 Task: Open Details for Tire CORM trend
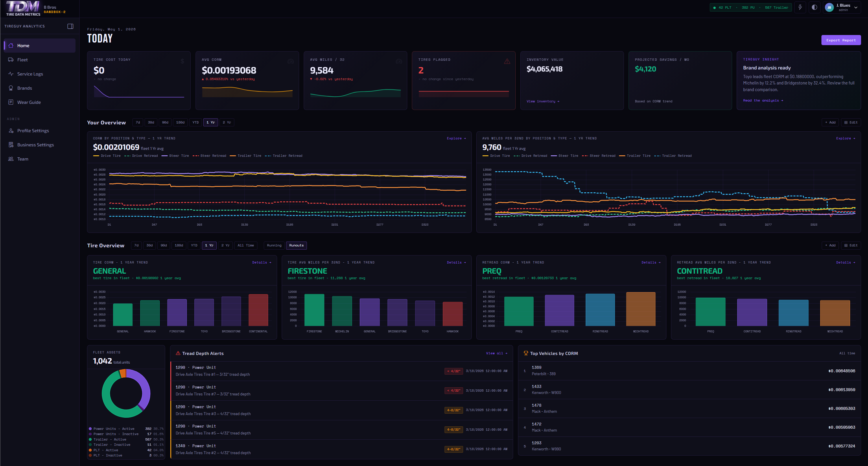(x=262, y=262)
